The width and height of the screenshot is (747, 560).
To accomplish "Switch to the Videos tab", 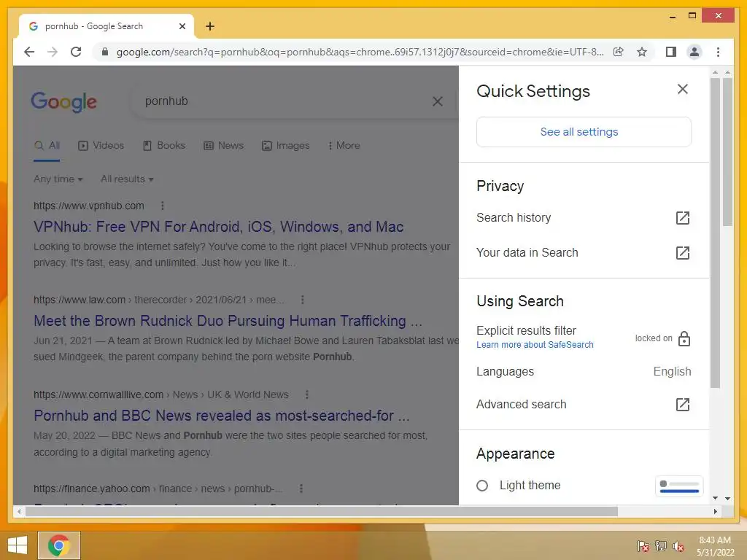I will coord(101,145).
